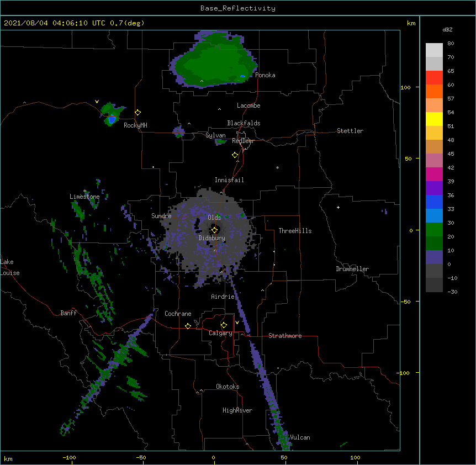This screenshot has height=465, width=476.
Task: Click the yellow diamond marker below Cochrane
Action: click(x=188, y=326)
